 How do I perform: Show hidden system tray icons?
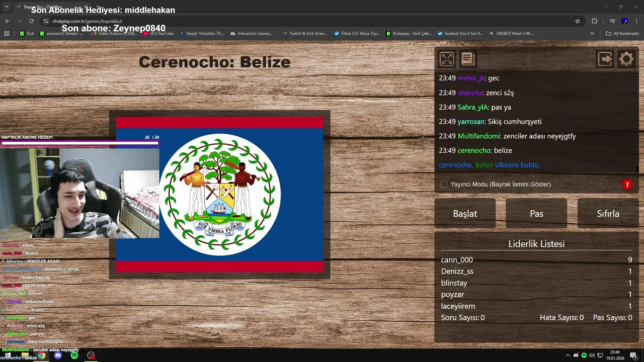coord(568,355)
